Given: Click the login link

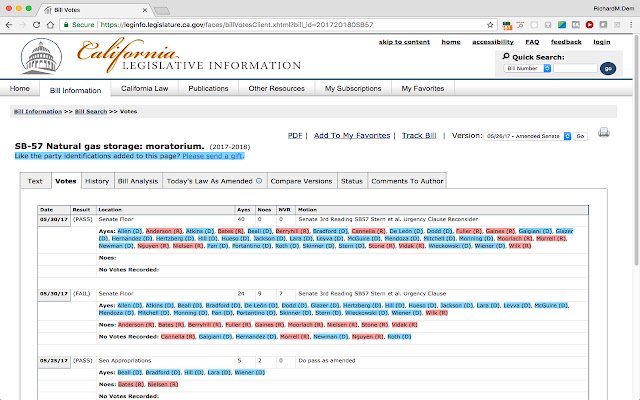Looking at the screenshot, I should coord(602,42).
